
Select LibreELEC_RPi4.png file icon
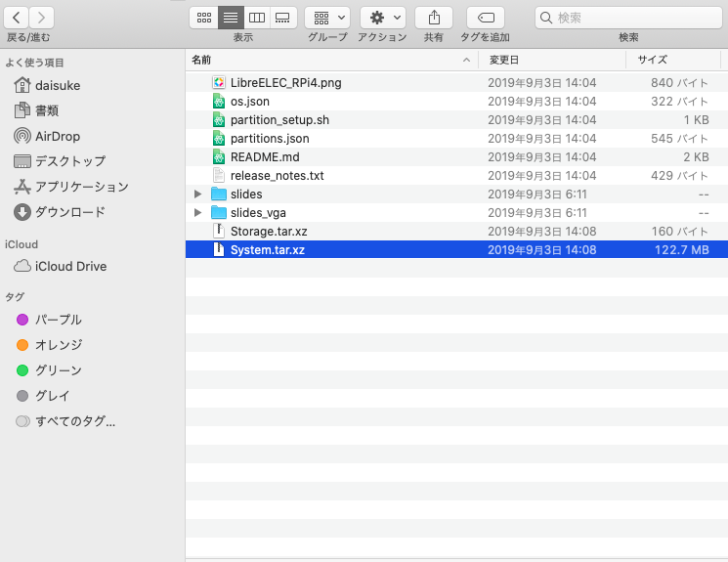[219, 83]
